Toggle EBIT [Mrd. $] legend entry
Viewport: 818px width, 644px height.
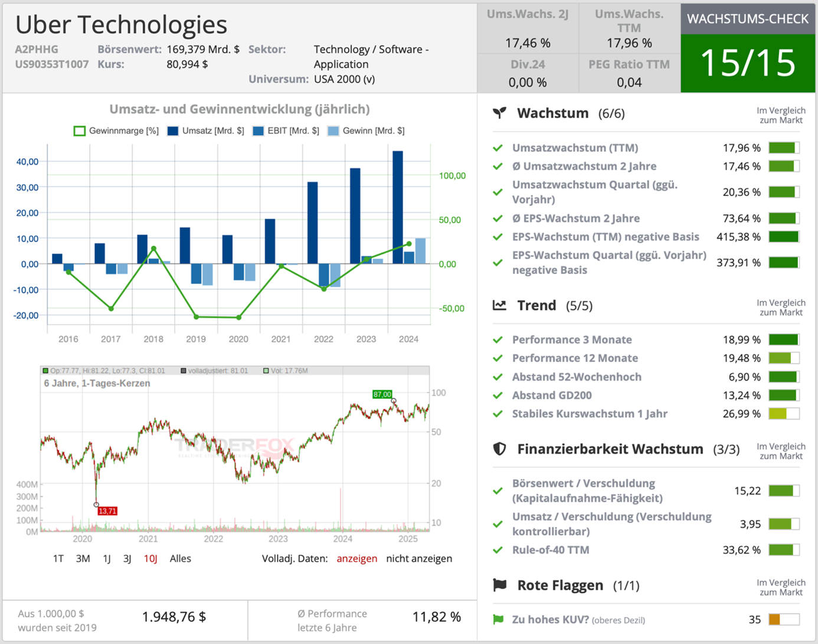tap(286, 131)
